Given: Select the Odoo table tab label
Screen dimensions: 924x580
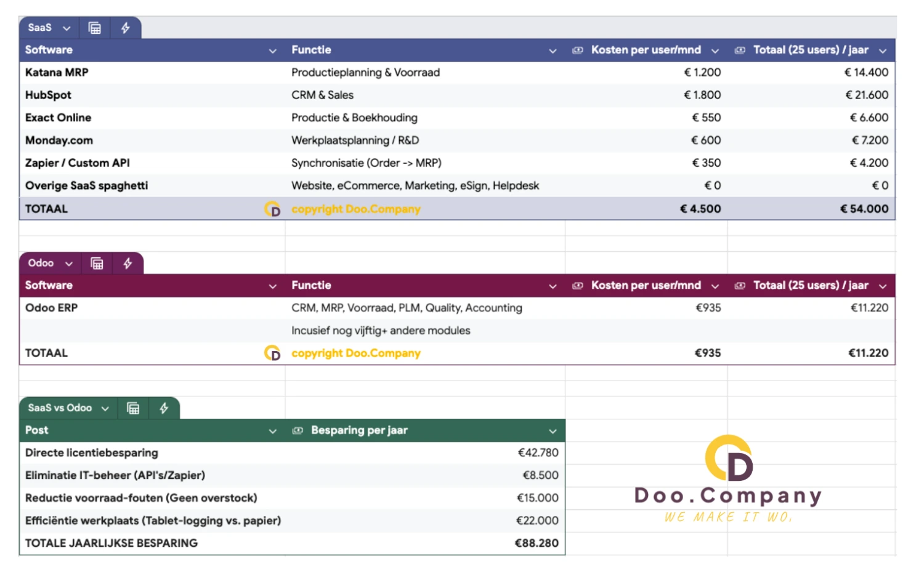Looking at the screenshot, I should click(x=41, y=264).
